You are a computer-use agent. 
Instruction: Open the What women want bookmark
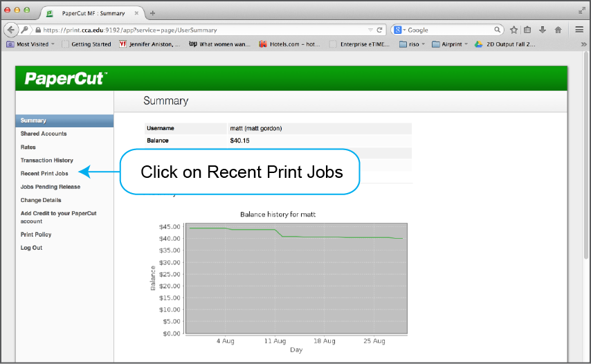pyautogui.click(x=220, y=44)
